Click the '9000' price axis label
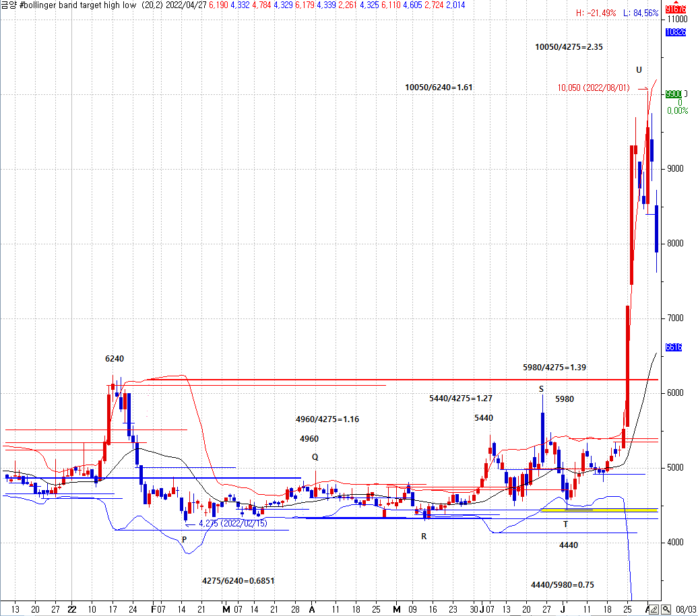 pos(675,168)
